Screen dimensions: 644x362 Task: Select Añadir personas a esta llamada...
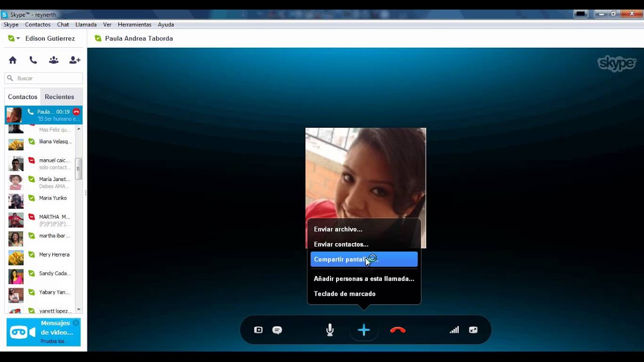click(x=364, y=279)
